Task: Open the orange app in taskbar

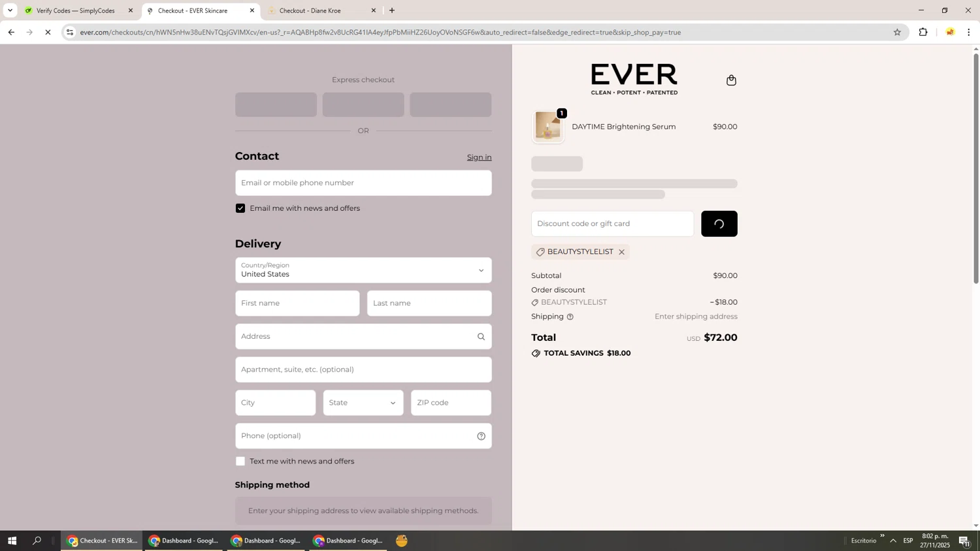Action: point(402,541)
